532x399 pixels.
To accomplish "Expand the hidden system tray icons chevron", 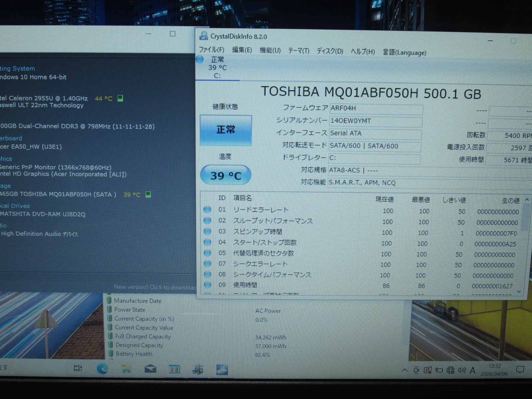I will (x=405, y=370).
